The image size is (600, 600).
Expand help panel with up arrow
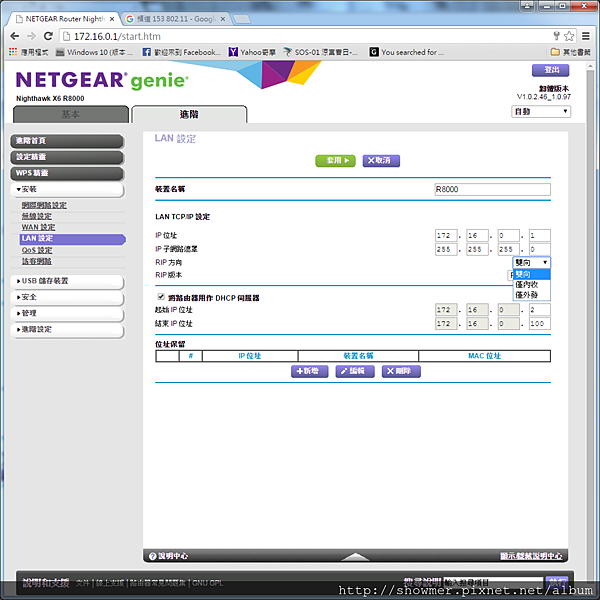point(355,557)
